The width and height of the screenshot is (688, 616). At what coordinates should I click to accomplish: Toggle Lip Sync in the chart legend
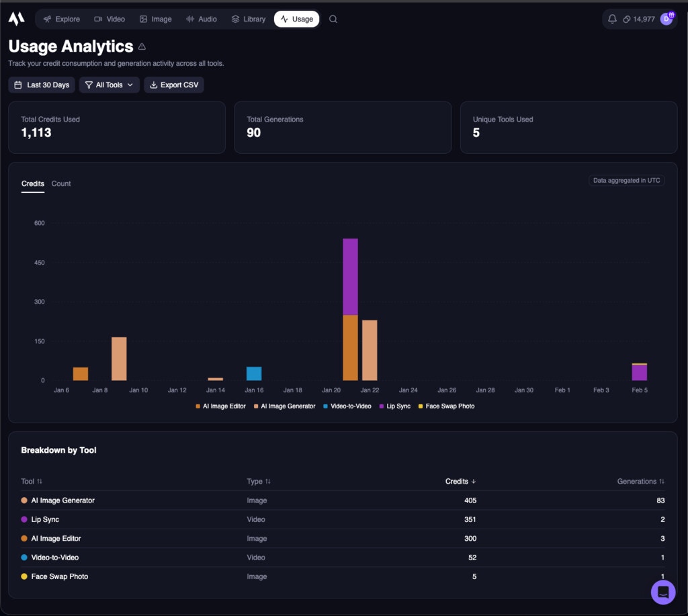[x=394, y=406]
